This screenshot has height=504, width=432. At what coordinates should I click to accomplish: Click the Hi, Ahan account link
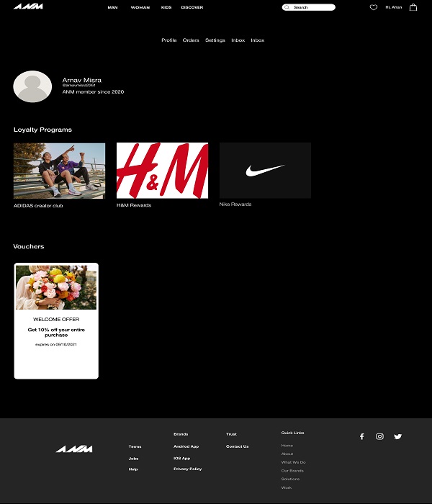tap(393, 7)
